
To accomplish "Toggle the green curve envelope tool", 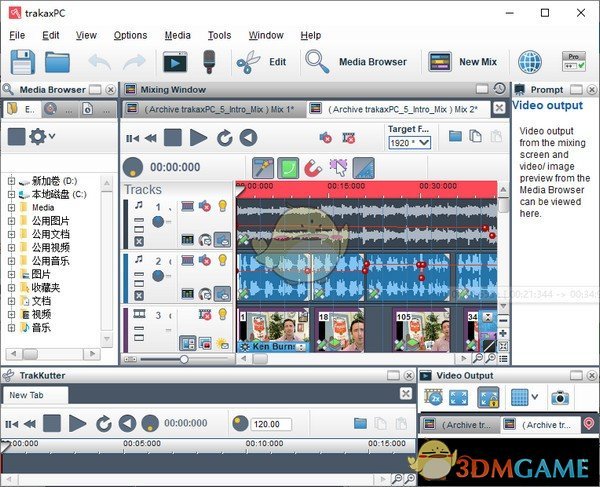I will click(x=288, y=168).
